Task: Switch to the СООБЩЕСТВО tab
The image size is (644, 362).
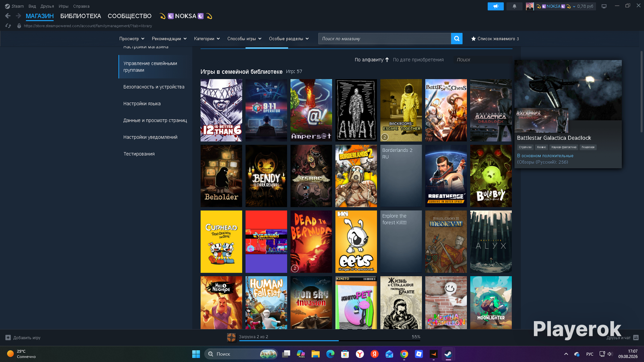Action: click(x=130, y=16)
